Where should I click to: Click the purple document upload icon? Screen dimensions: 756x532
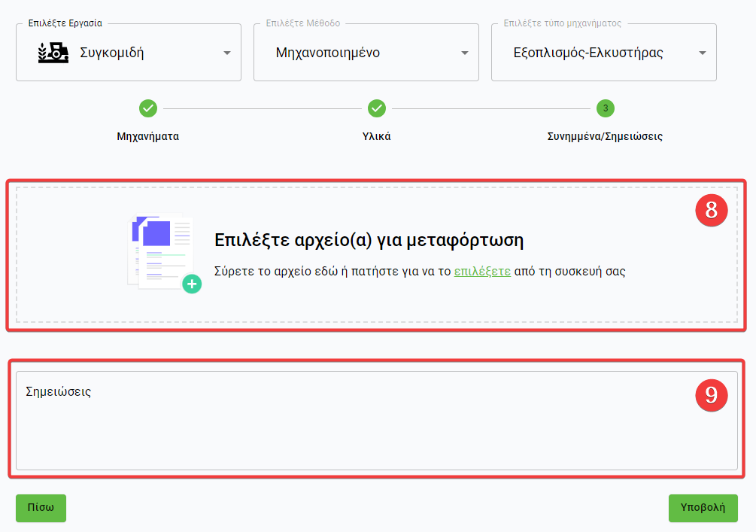161,249
